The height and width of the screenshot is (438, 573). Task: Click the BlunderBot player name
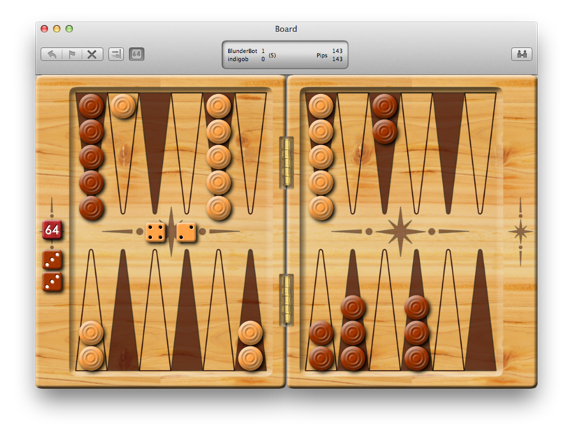click(242, 51)
